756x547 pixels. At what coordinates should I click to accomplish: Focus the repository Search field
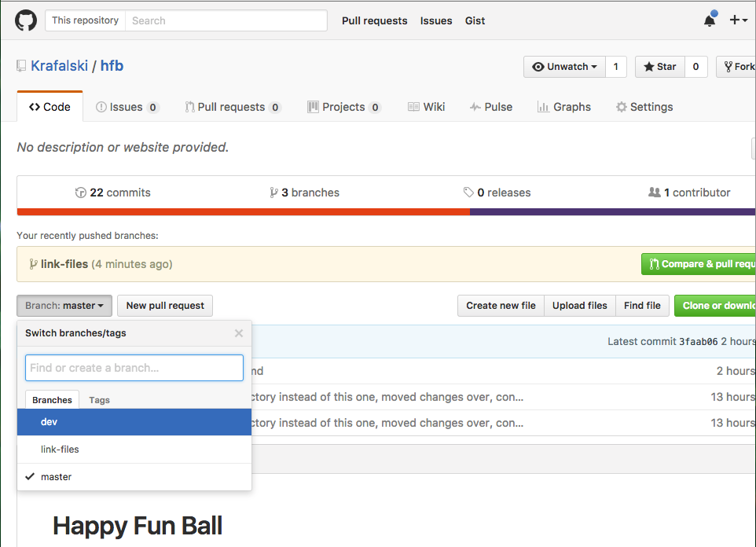click(x=226, y=20)
